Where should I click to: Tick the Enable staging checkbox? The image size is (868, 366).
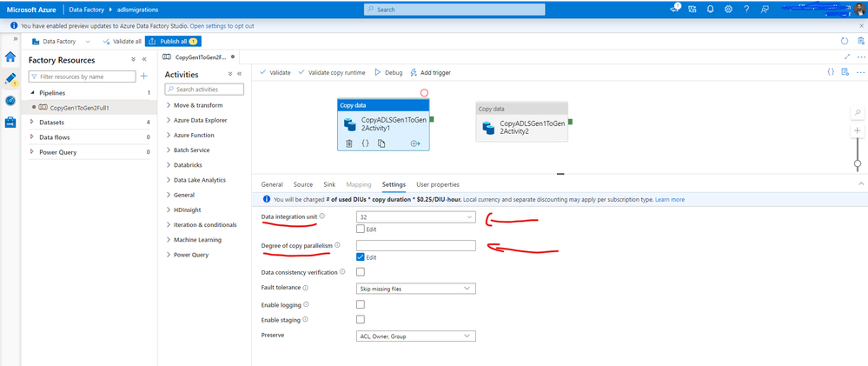click(361, 319)
